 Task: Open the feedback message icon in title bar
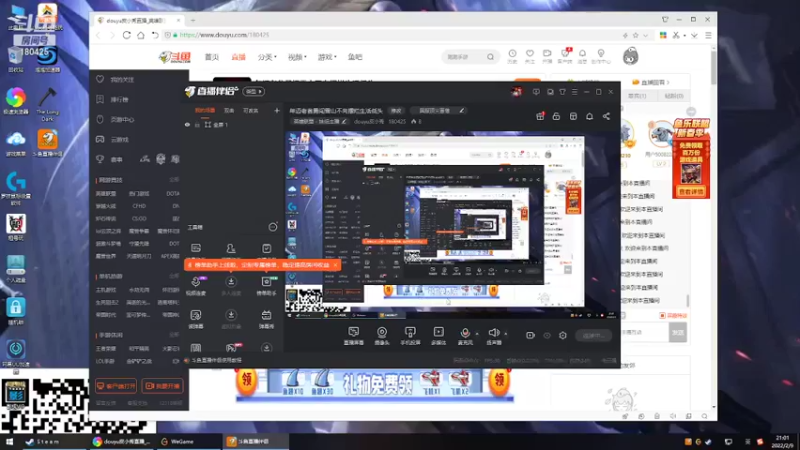coord(536,92)
